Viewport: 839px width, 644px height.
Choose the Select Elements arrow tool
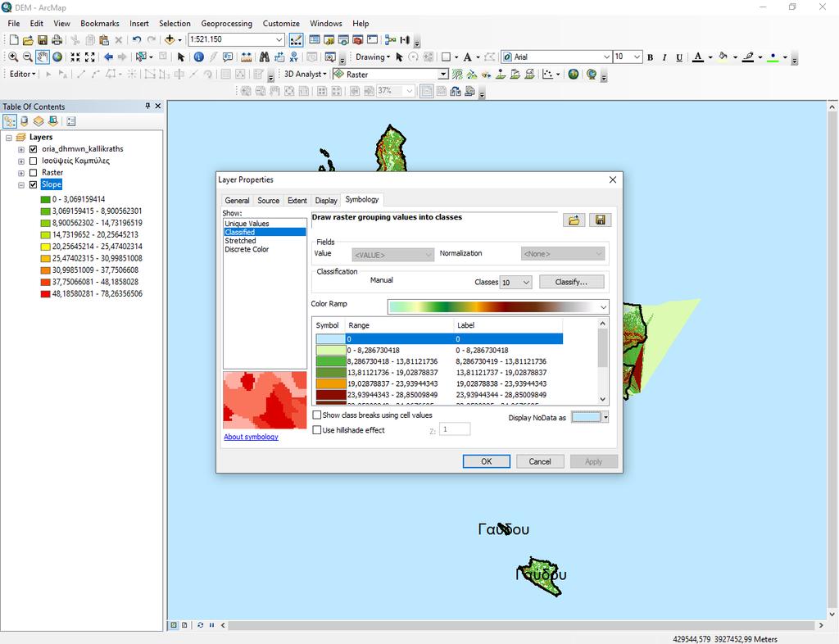(181, 57)
